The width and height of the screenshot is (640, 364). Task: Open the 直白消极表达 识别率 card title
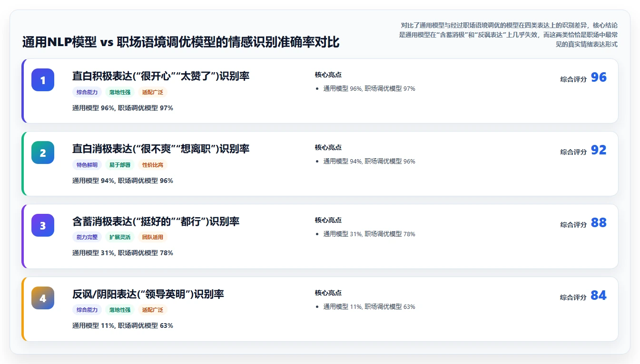pos(161,149)
